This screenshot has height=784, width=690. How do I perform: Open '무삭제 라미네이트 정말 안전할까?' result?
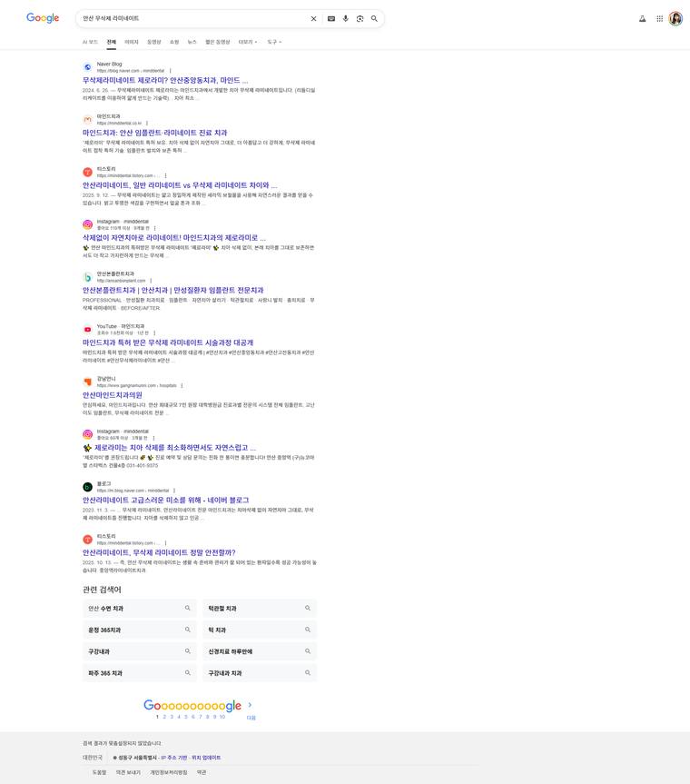(x=159, y=552)
